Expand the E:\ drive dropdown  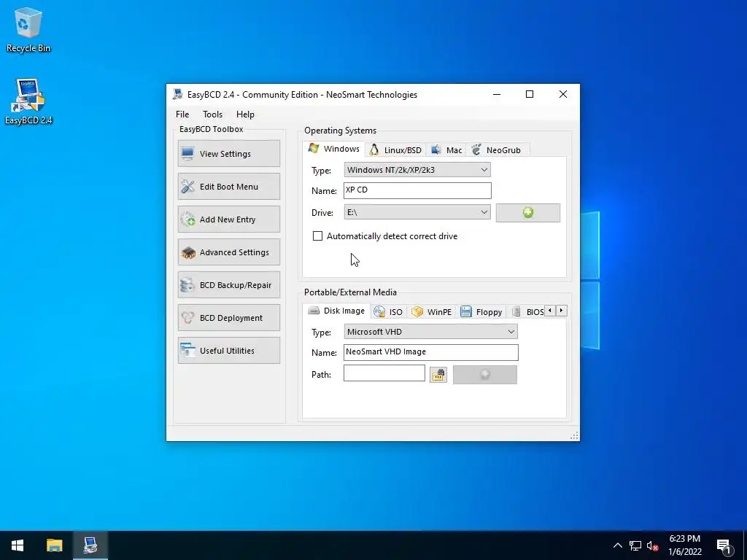click(417, 212)
